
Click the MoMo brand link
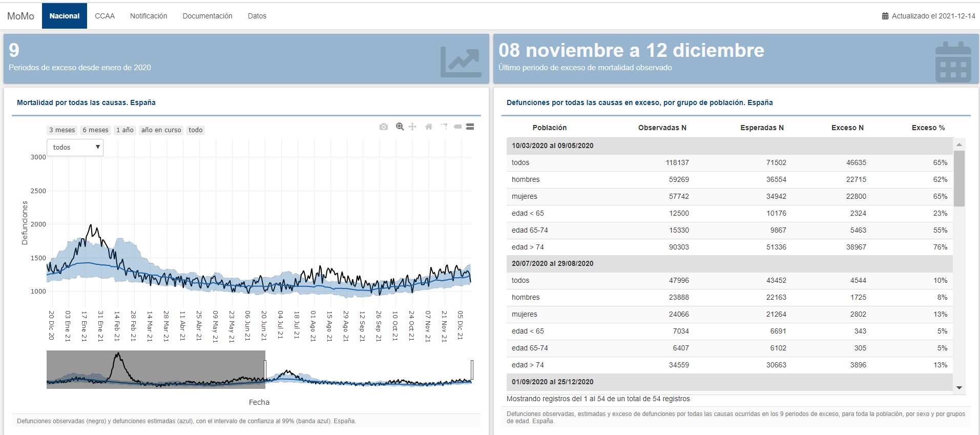point(20,16)
